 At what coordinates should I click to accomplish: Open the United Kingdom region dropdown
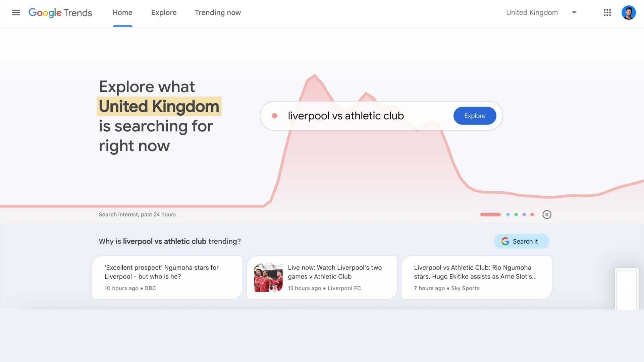pos(532,13)
